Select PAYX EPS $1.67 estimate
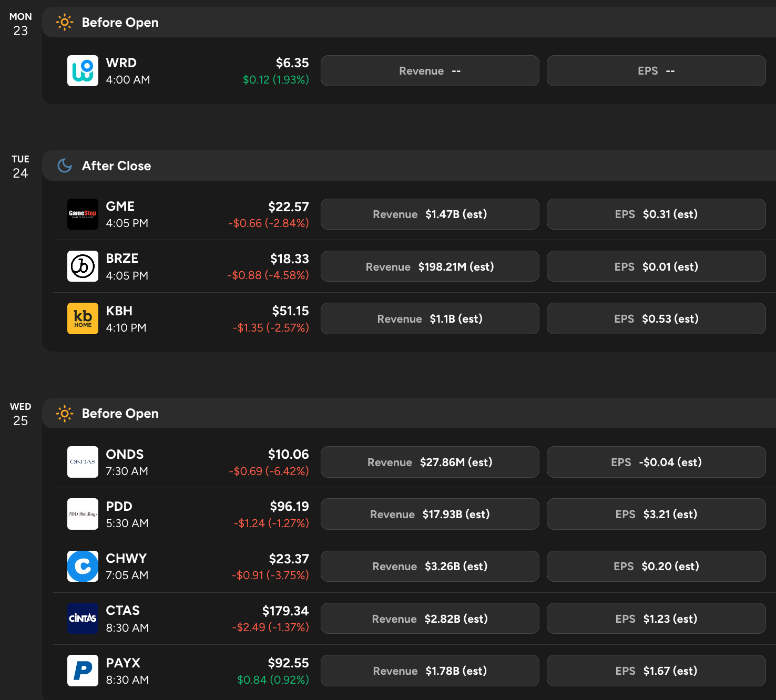The width and height of the screenshot is (776, 700). (656, 671)
